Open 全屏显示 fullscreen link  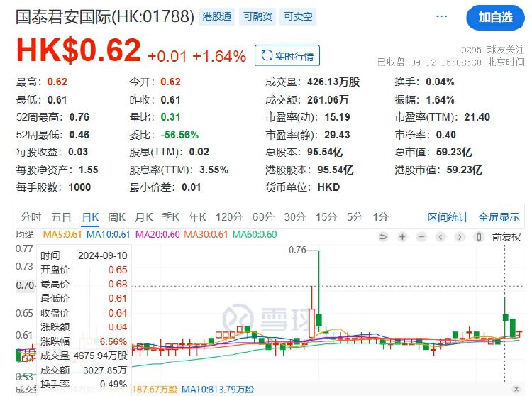click(499, 217)
